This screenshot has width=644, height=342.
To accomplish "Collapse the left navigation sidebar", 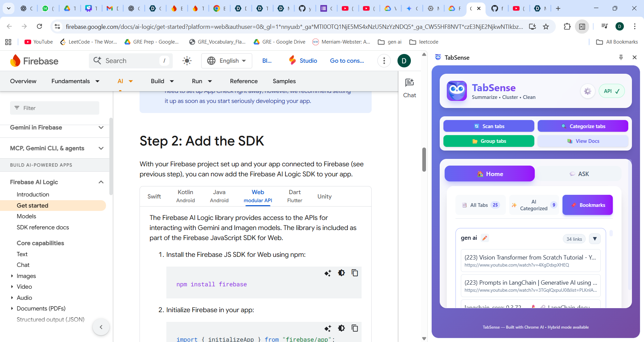I will (101, 327).
